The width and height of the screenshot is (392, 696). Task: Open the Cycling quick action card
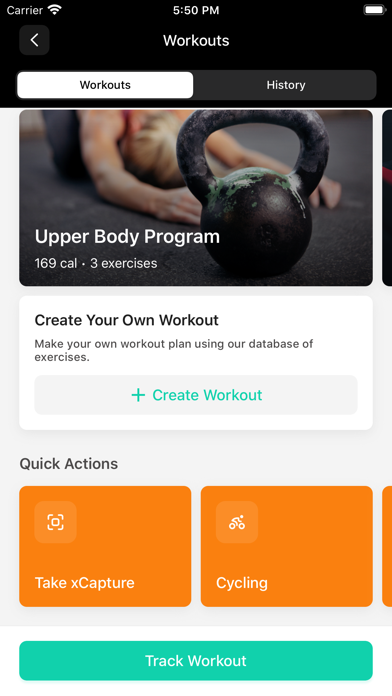point(286,546)
